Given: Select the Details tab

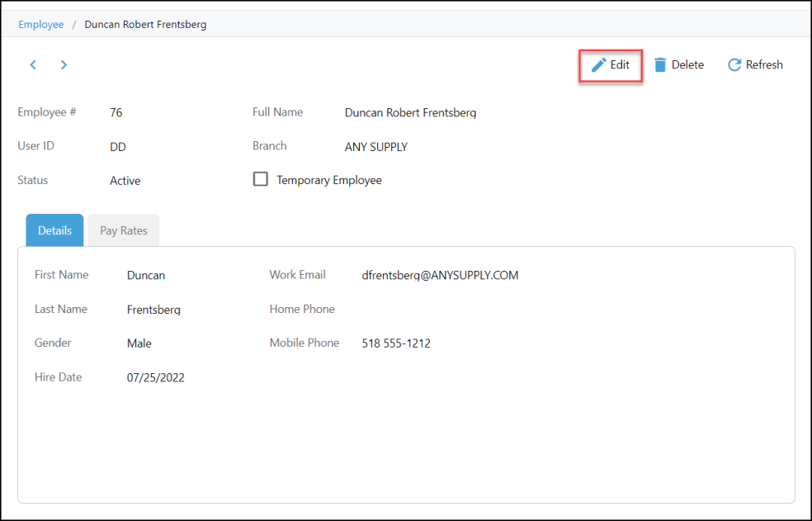Looking at the screenshot, I should click(54, 230).
